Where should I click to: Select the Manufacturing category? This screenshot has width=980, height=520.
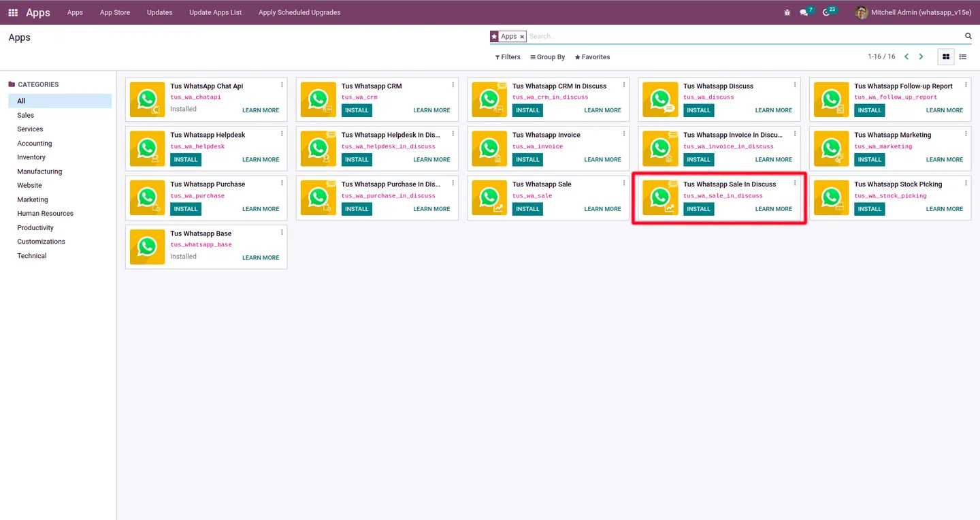60,172
